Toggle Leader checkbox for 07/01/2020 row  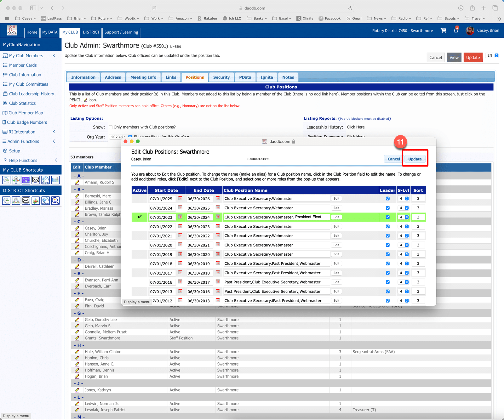(388, 245)
